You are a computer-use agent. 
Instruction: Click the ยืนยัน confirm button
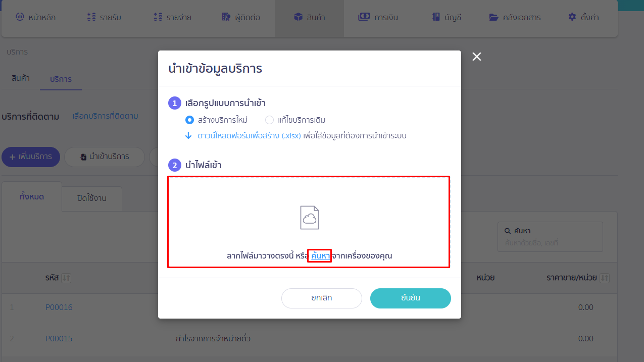coord(410,298)
